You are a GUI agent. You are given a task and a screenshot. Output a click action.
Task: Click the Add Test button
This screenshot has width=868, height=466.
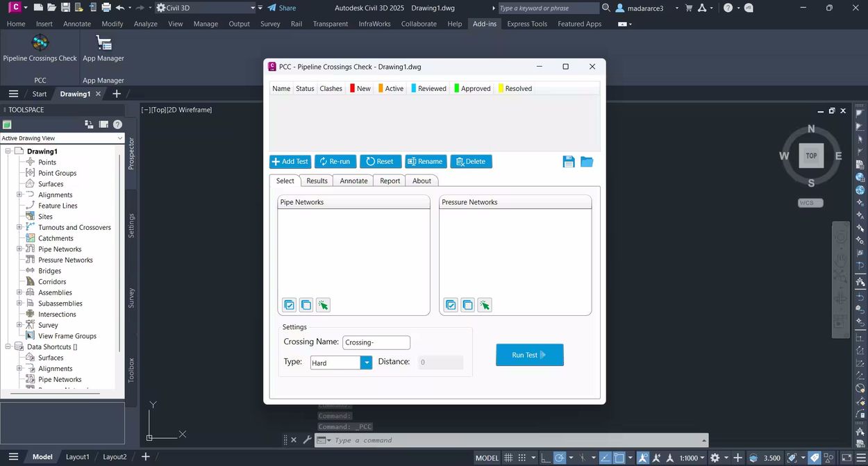[x=290, y=161]
